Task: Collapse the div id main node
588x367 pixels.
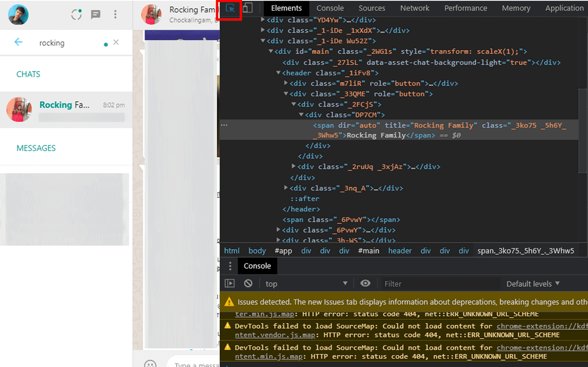Action: coord(270,52)
